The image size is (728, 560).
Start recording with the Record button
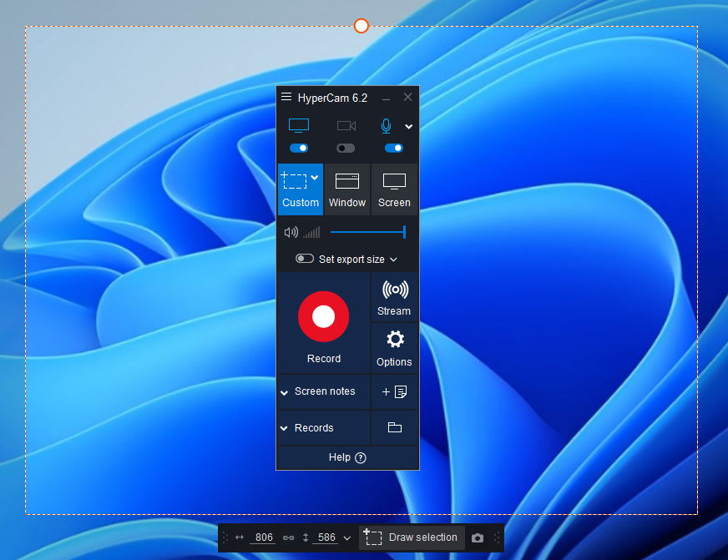coord(324,323)
